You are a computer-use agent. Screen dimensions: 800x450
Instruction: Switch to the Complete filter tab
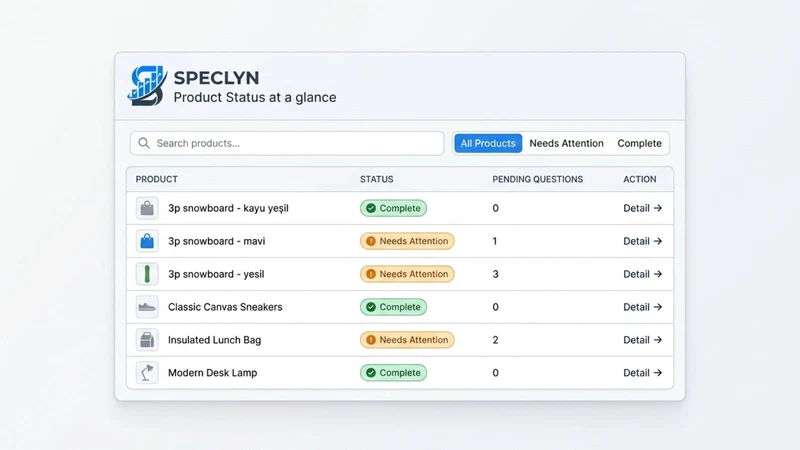coord(639,143)
